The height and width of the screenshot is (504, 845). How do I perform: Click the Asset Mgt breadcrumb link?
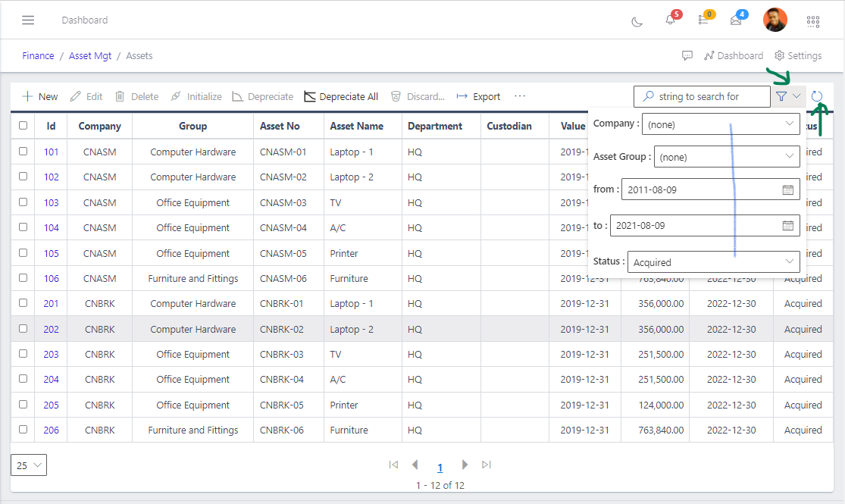(90, 55)
